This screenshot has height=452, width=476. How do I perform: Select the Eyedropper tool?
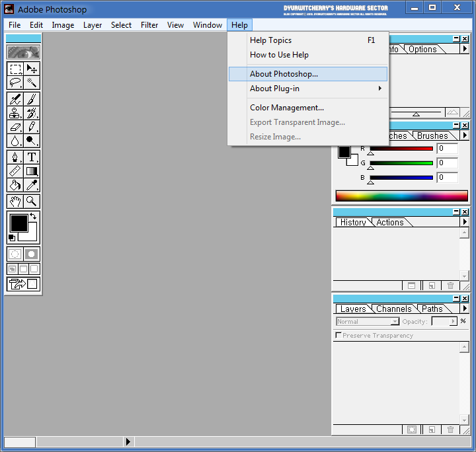[32, 185]
